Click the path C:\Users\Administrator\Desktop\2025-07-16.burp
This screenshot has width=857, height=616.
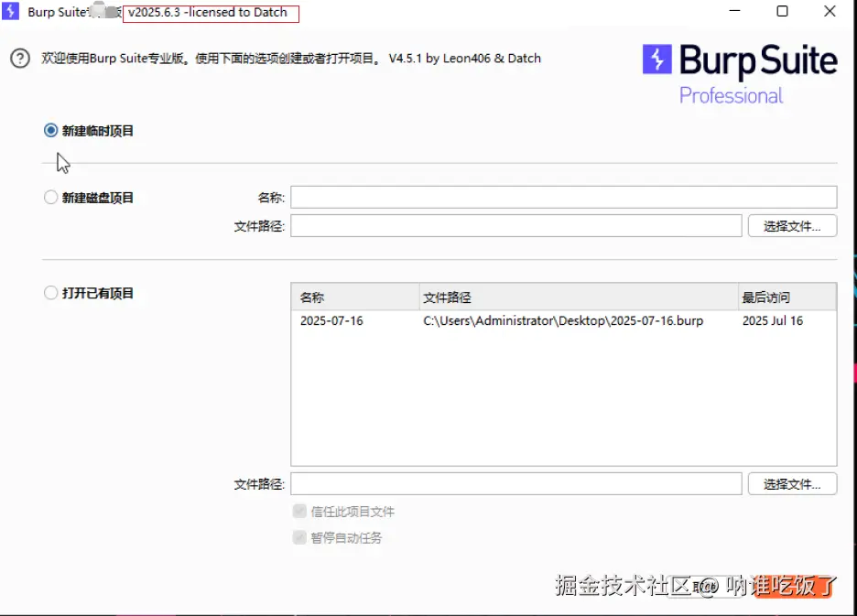563,321
